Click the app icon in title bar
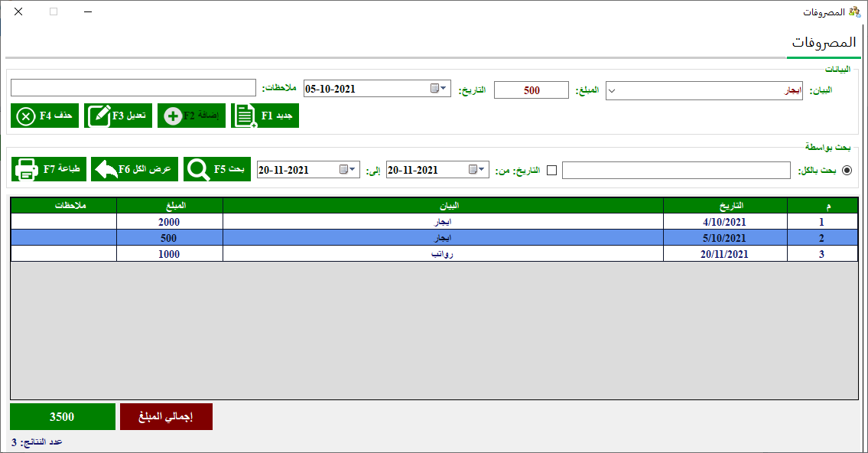This screenshot has width=868, height=453. [x=855, y=12]
